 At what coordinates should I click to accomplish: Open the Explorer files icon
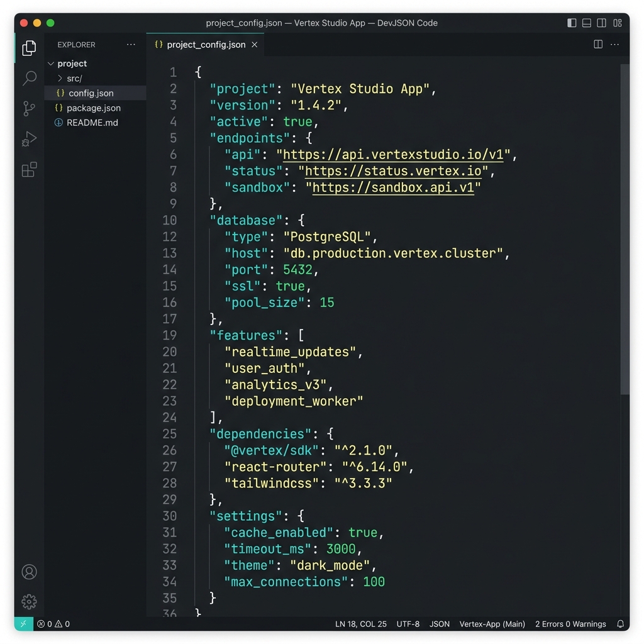29,48
